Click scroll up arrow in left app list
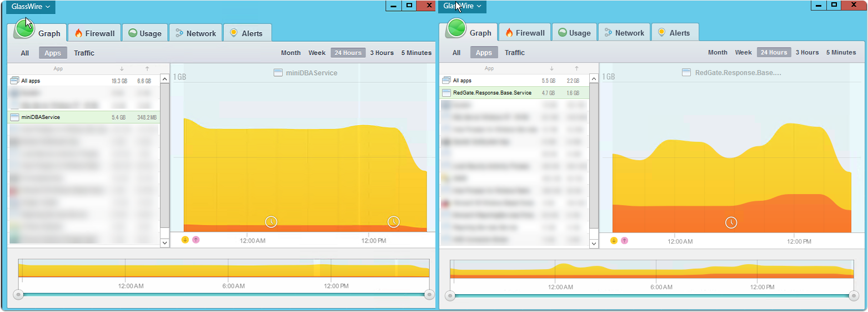868x312 pixels. point(164,79)
